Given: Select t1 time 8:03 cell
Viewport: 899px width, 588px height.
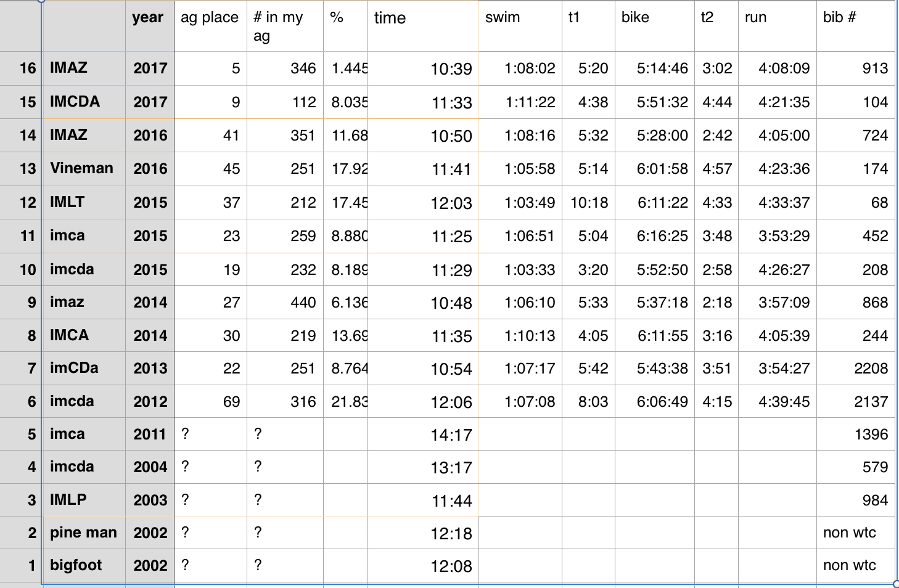Looking at the screenshot, I should pos(588,402).
